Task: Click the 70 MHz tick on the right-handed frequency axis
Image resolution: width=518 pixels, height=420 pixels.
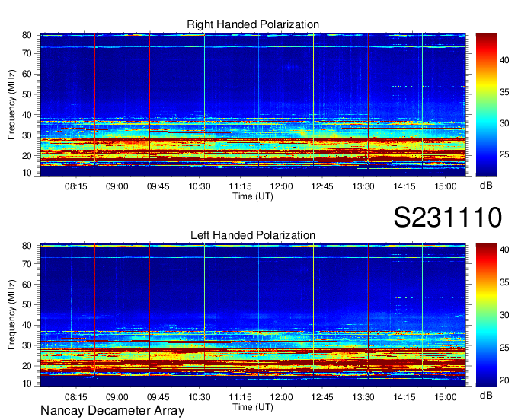Action: pos(27,53)
